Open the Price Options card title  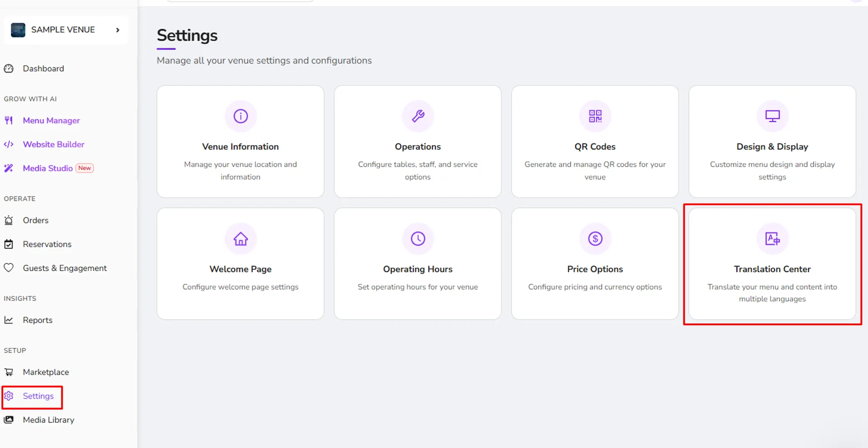point(595,269)
